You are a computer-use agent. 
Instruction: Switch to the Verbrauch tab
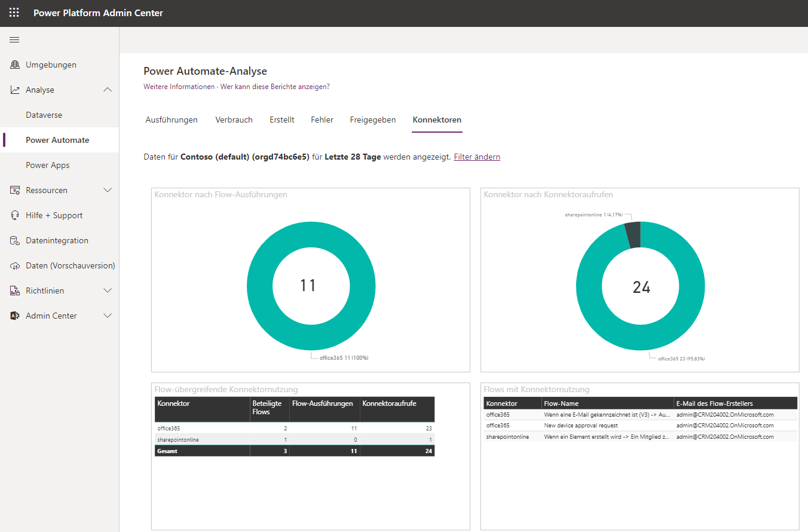pyautogui.click(x=234, y=120)
